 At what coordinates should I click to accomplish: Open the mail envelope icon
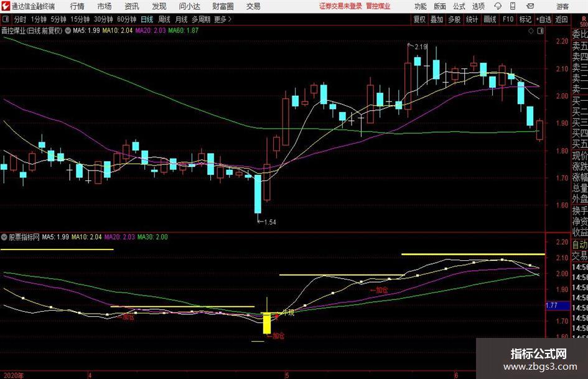click(530, 6)
